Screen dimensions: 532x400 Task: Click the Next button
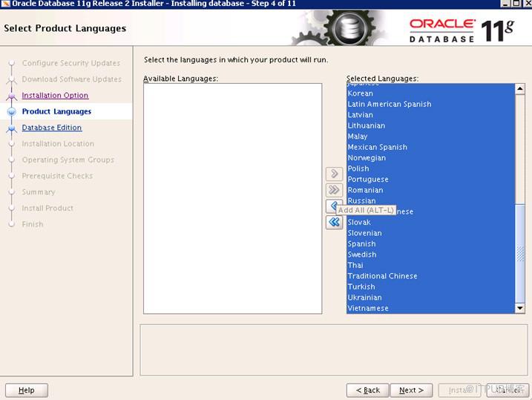(411, 390)
